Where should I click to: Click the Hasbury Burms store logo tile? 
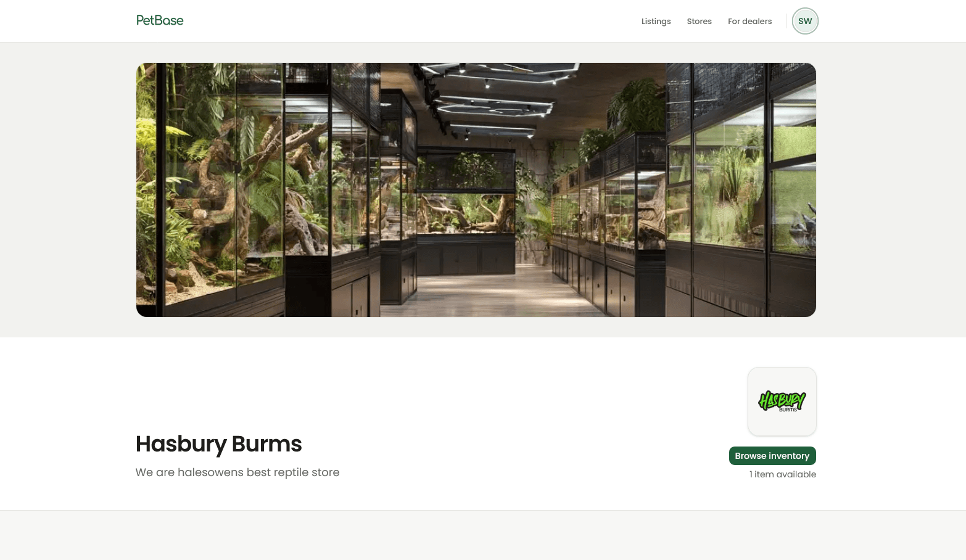(782, 401)
